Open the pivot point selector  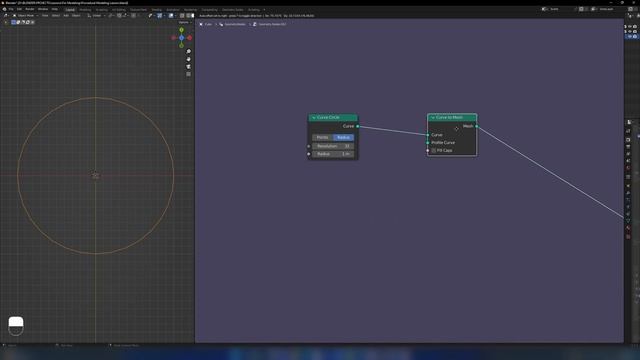(x=111, y=16)
